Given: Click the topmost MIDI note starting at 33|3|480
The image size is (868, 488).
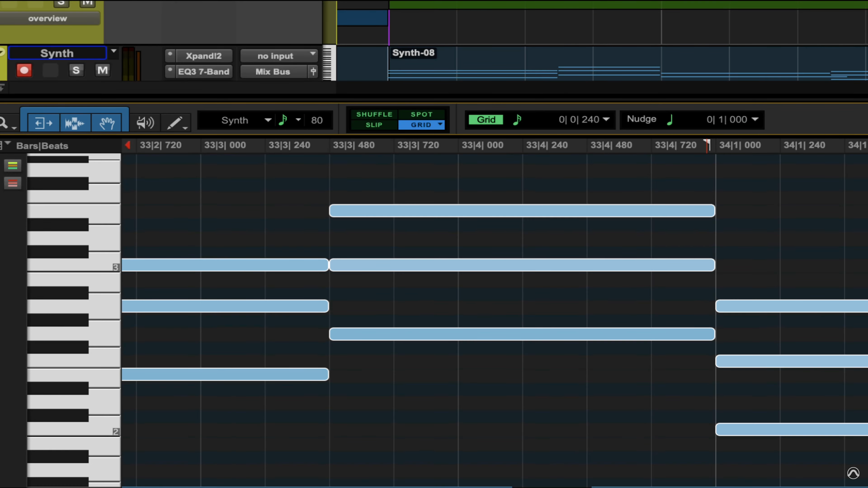Looking at the screenshot, I should click(x=522, y=211).
